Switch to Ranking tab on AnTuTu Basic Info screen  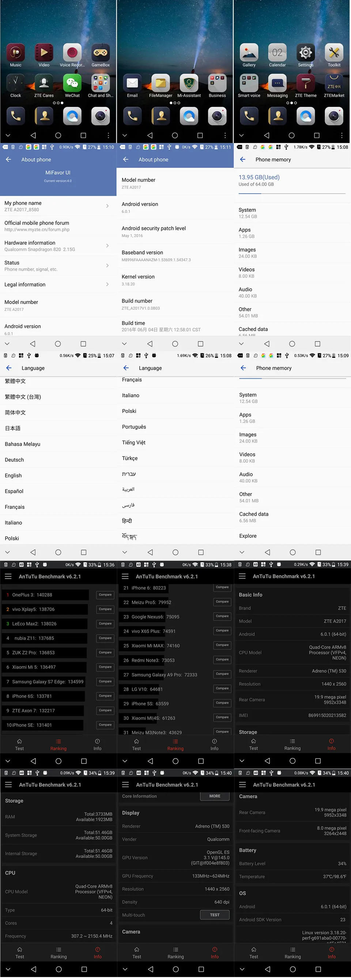pyautogui.click(x=292, y=744)
